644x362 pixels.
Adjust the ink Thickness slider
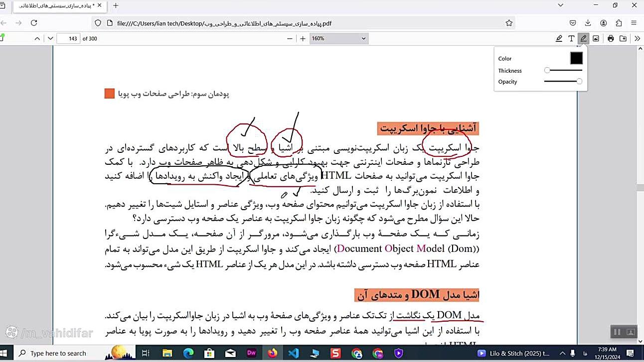pyautogui.click(x=563, y=71)
